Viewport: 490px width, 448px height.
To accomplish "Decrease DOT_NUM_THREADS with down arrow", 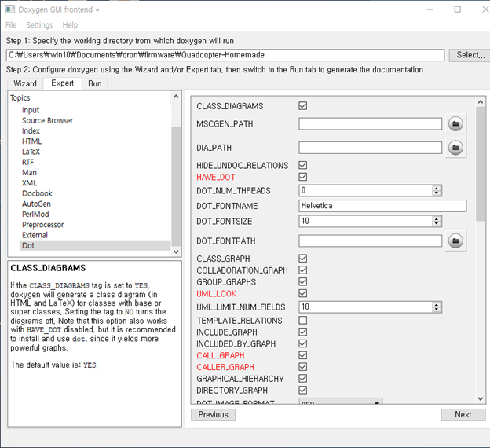I will (x=437, y=193).
